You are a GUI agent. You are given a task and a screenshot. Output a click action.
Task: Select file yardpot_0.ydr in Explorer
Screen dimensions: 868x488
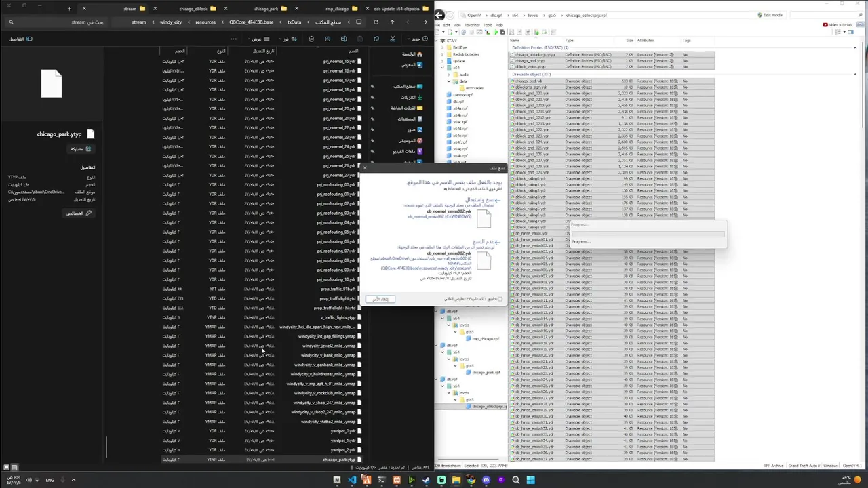tap(347, 431)
